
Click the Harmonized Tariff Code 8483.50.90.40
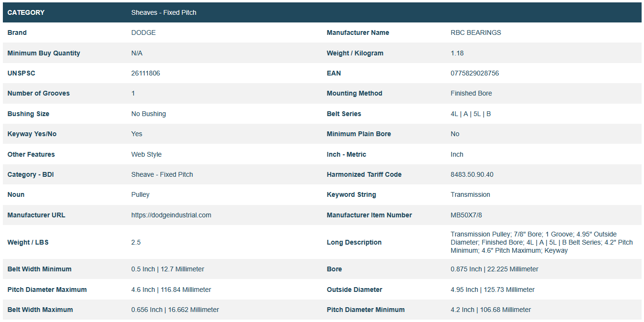(472, 174)
